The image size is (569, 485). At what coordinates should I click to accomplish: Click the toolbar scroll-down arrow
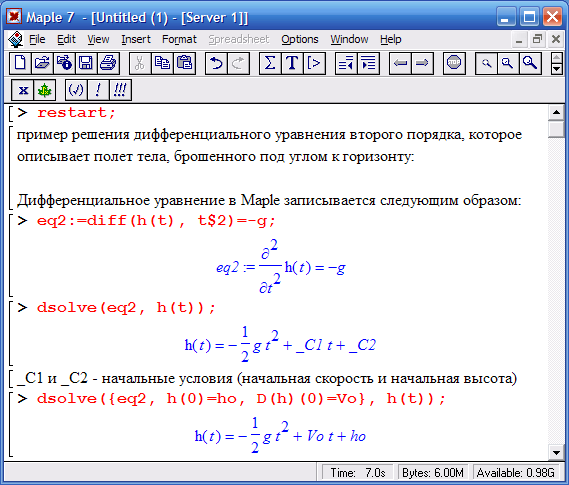556,69
